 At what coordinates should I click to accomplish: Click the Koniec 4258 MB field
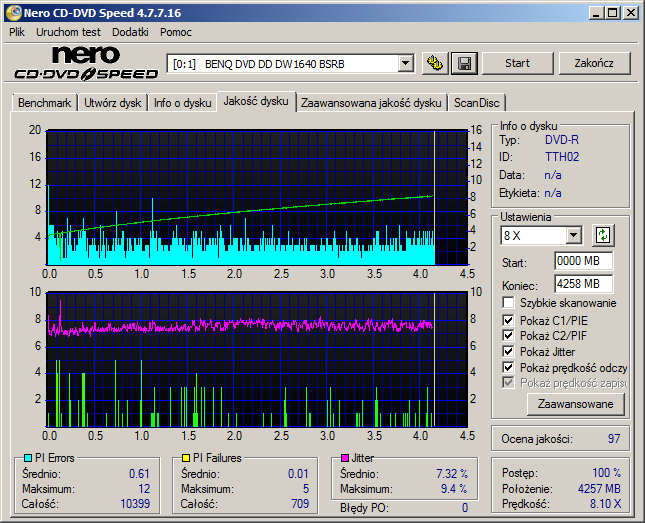583,284
